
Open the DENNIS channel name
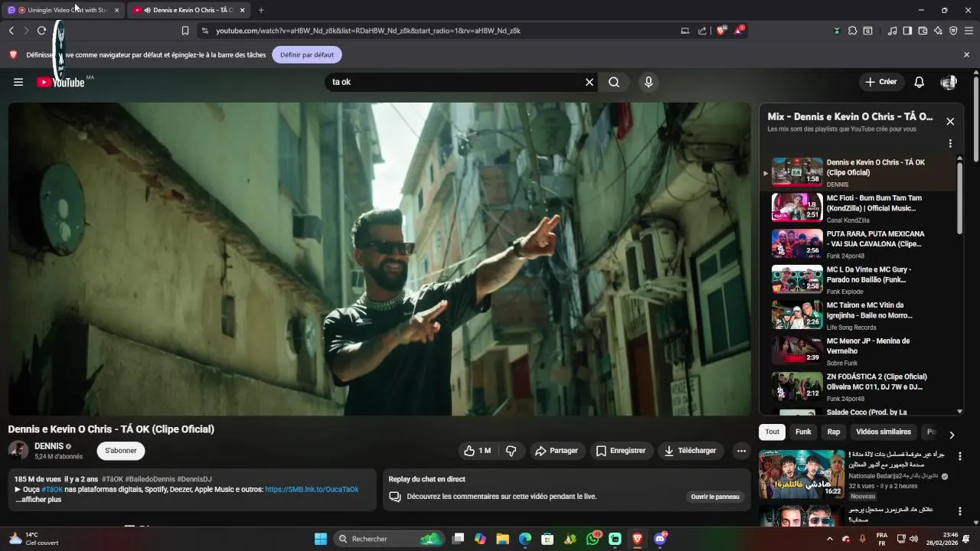[x=49, y=446]
